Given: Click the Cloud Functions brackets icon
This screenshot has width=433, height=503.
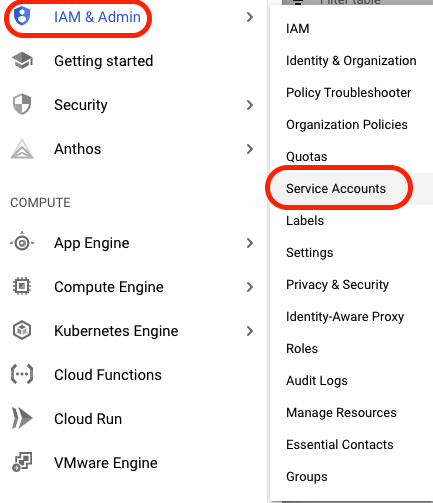Looking at the screenshot, I should coord(22,374).
